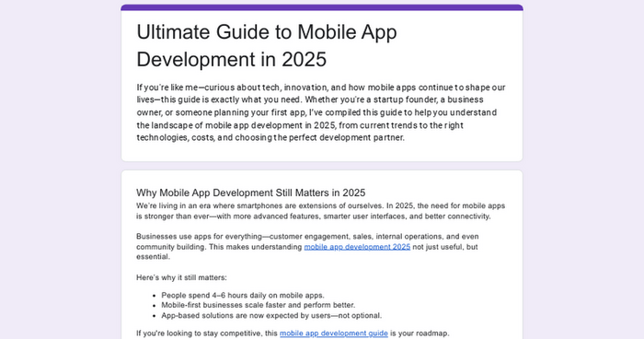Open the 'mobile app development guide' link
This screenshot has width=644, height=339.
[x=333, y=333]
